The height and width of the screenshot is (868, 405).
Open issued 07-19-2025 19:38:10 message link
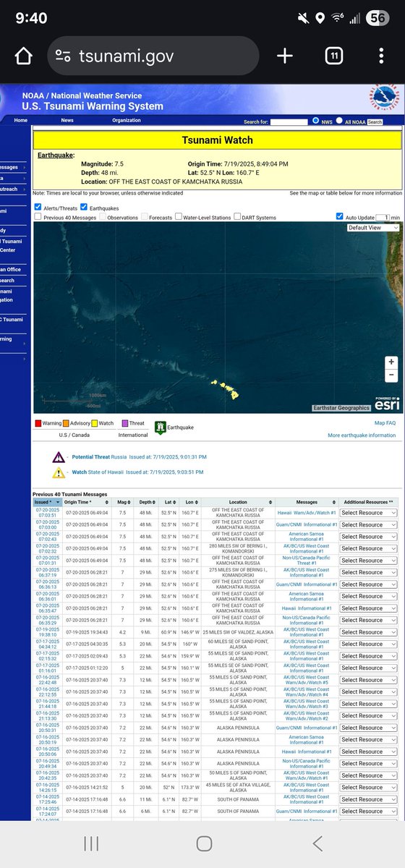pos(47,632)
